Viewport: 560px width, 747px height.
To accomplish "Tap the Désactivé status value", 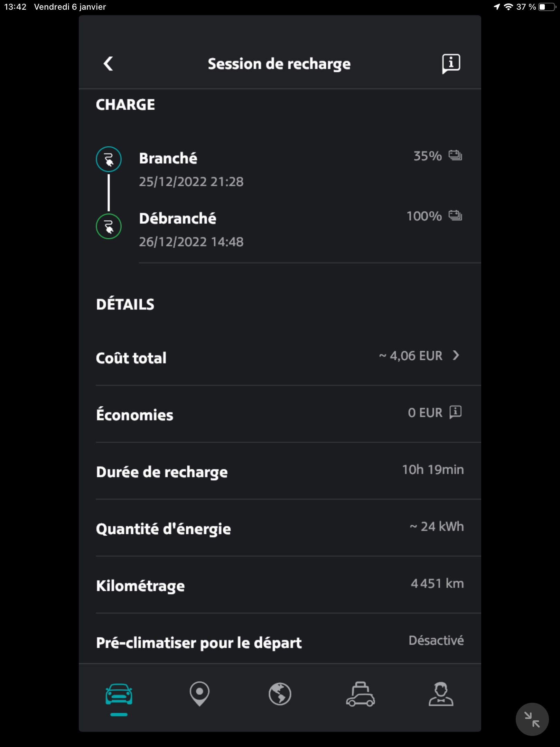I will (436, 640).
